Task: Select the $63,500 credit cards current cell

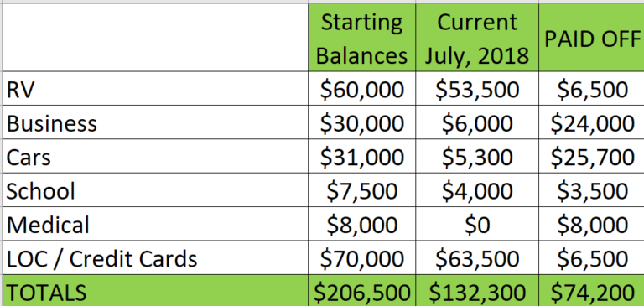Action: coord(477,258)
